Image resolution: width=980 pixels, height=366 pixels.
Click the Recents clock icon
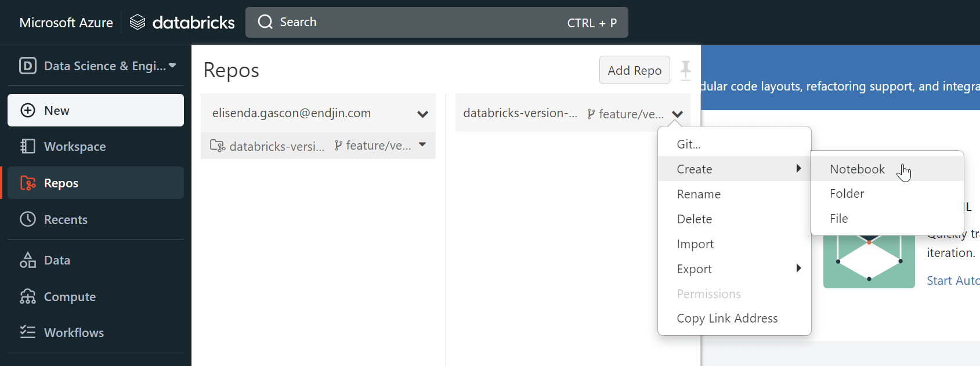pyautogui.click(x=28, y=219)
